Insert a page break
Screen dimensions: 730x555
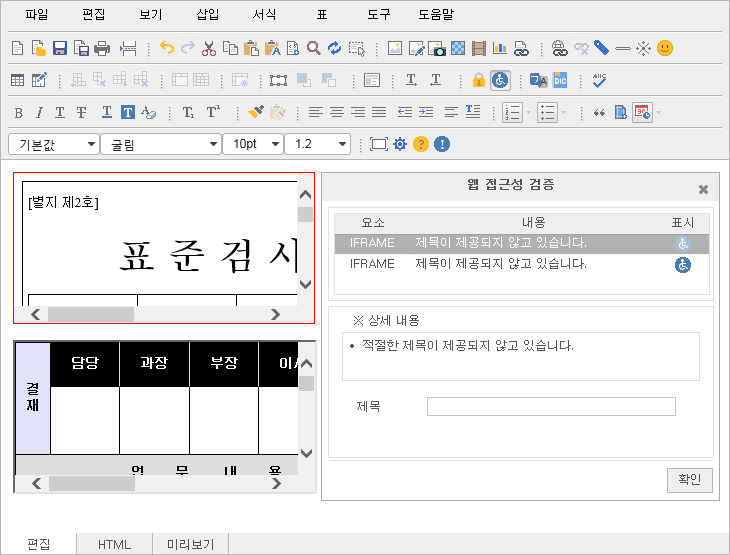(128, 48)
